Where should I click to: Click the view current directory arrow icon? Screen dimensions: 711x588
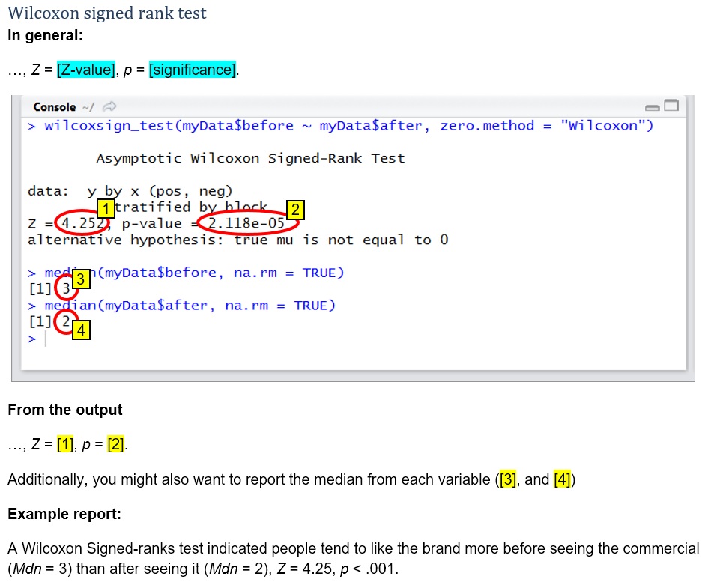pyautogui.click(x=109, y=107)
